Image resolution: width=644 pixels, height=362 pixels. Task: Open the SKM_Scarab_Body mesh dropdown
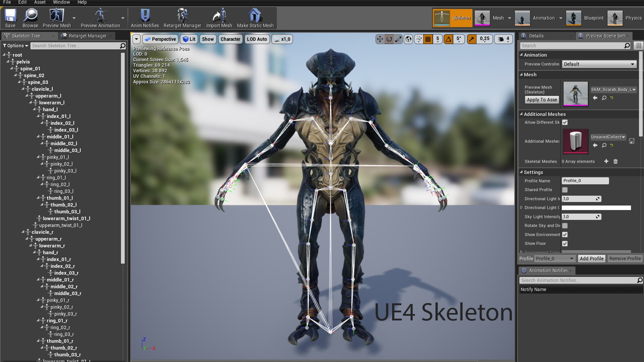613,89
